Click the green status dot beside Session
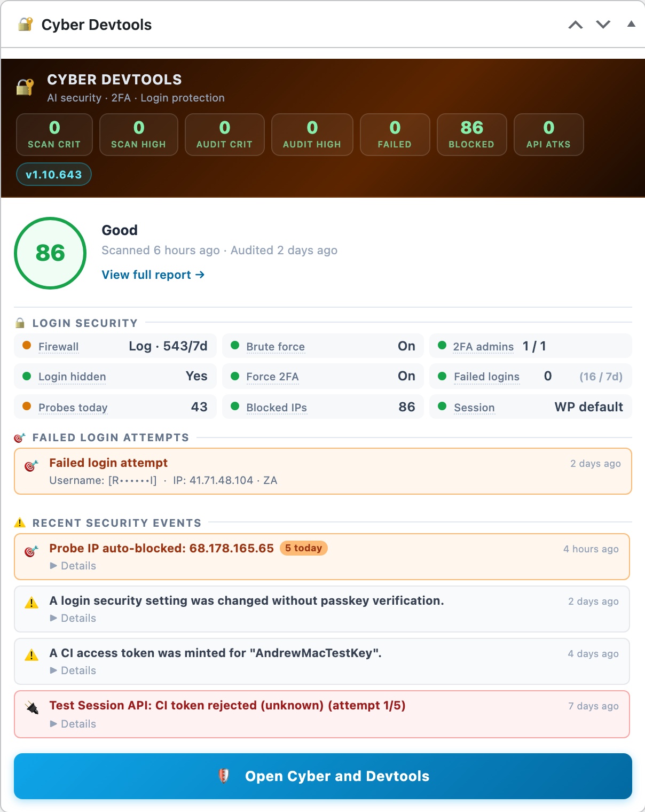The image size is (645, 812). click(x=442, y=406)
